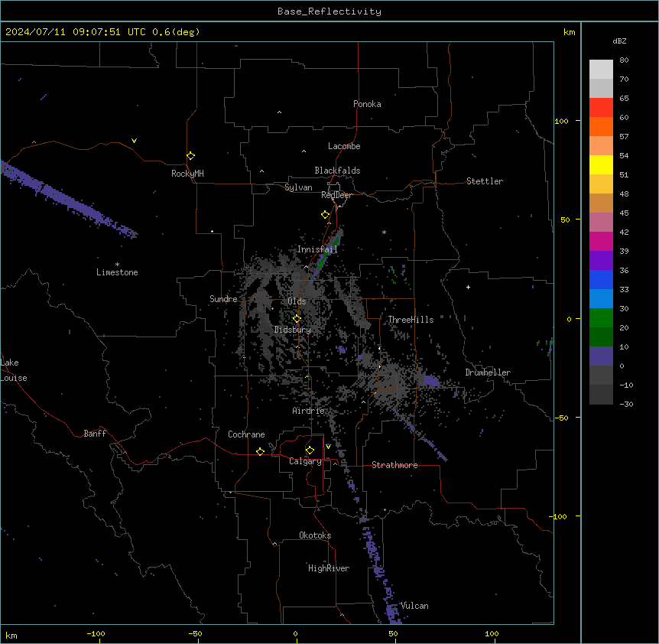Image resolution: width=659 pixels, height=644 pixels.
Task: Click the white 80-70 dBZ legend swatch
Action: 601,70
